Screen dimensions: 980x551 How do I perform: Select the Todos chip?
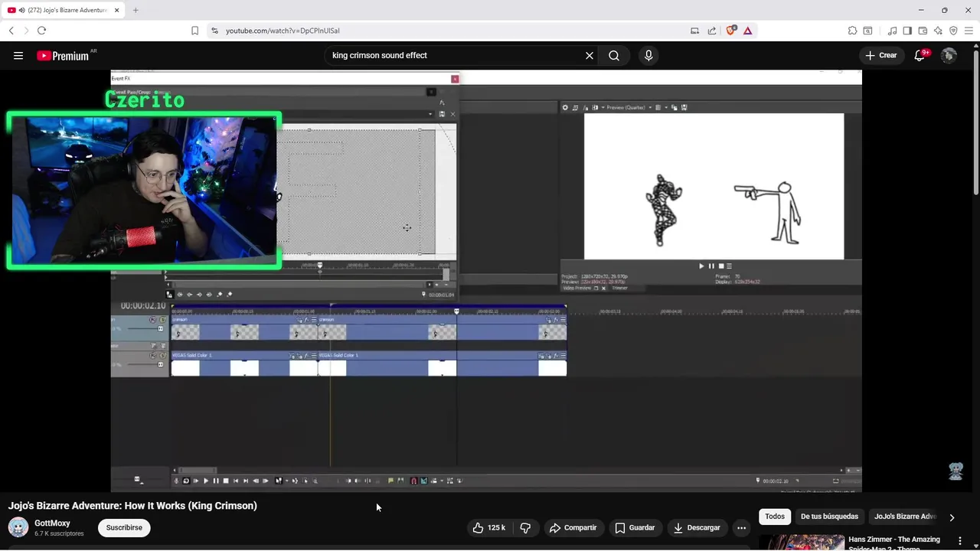775,517
